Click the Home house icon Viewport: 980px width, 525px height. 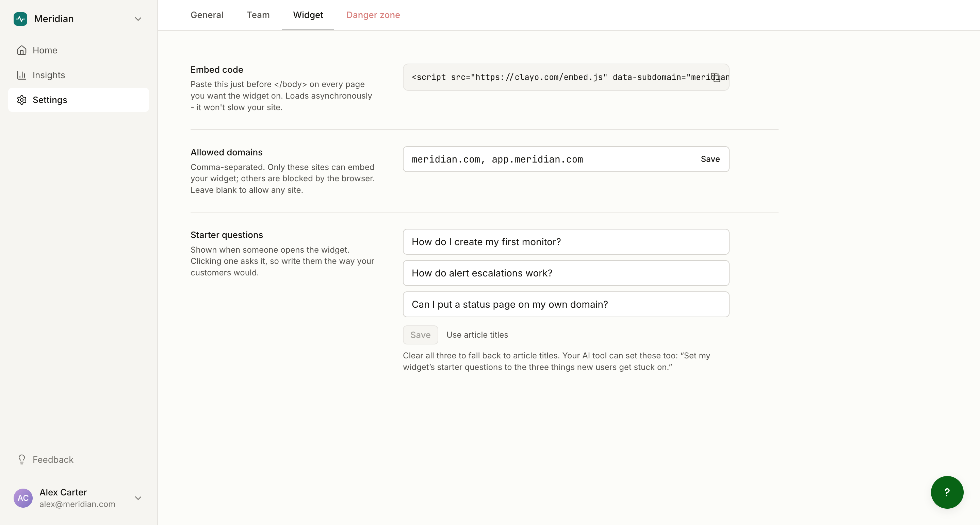[22, 50]
